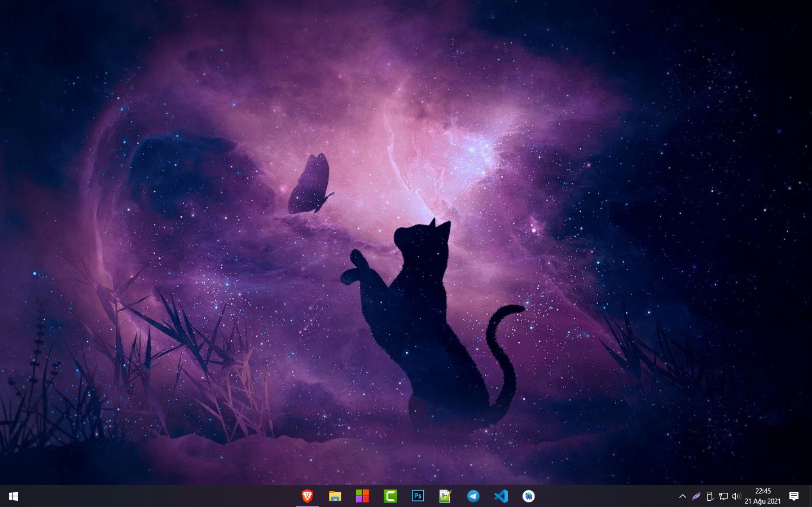The width and height of the screenshot is (812, 507).
Task: Click the Show desktop strip after notifications
Action: [x=810, y=496]
